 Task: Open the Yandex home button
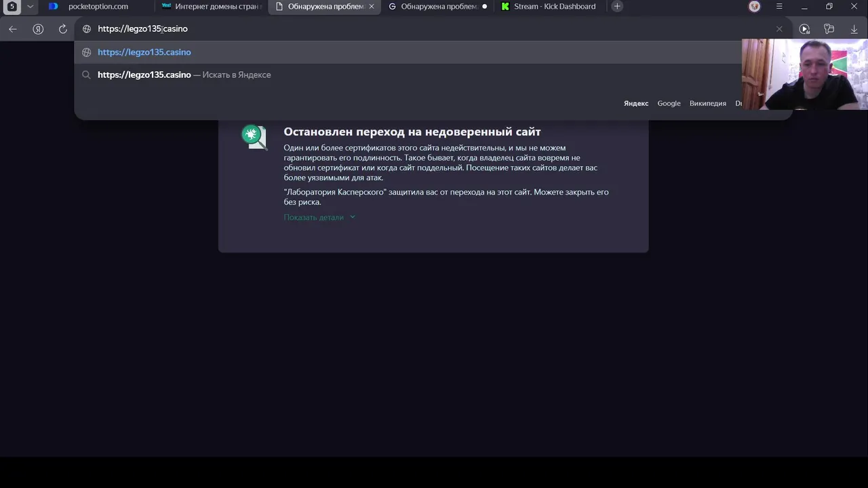pos(38,29)
